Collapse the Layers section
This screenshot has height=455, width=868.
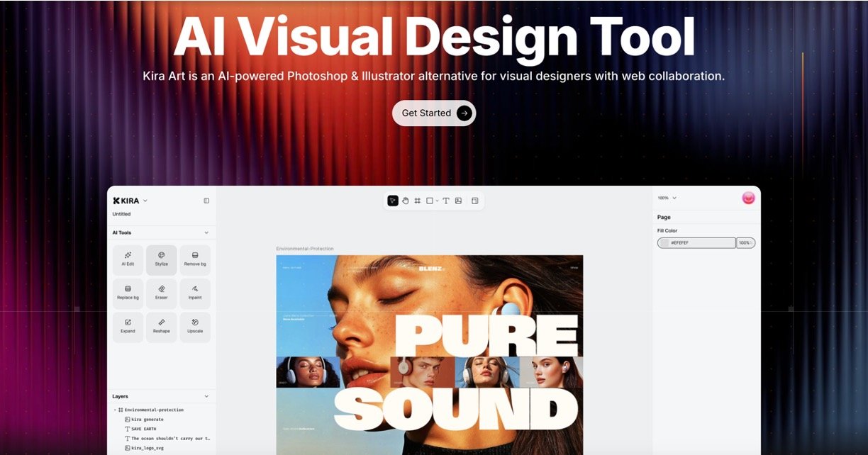(x=206, y=396)
